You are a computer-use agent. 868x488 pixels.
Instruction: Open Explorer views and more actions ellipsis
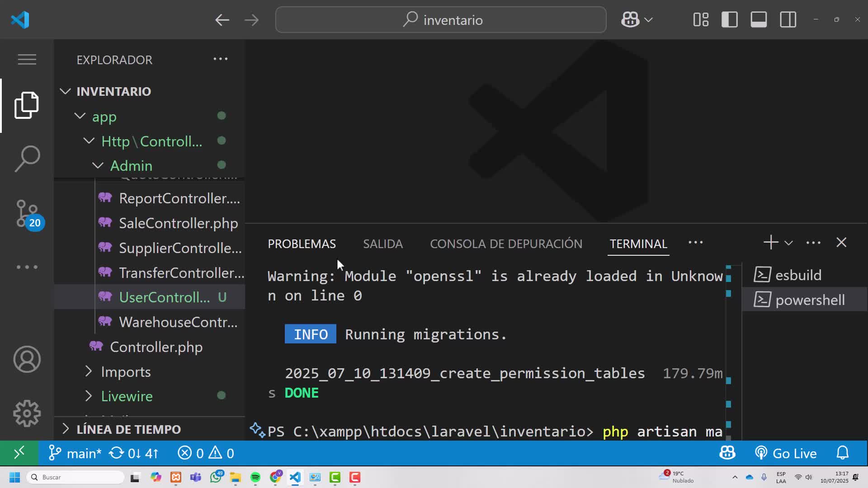(221, 59)
